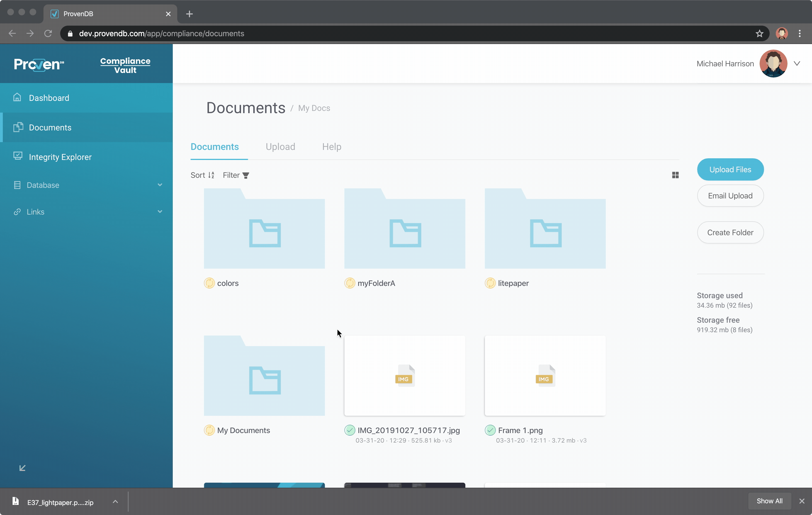Expand the Database sidebar menu
Image resolution: width=812 pixels, height=515 pixels.
click(x=160, y=185)
